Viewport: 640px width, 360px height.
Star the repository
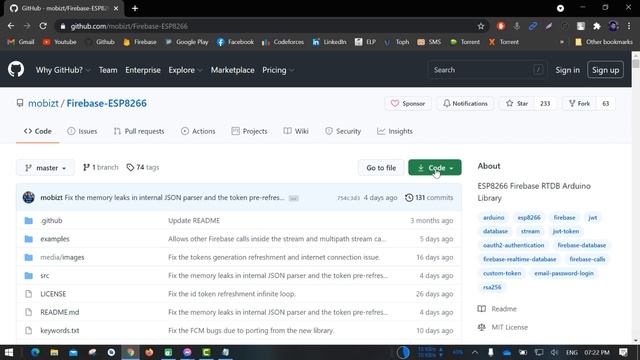pos(517,104)
